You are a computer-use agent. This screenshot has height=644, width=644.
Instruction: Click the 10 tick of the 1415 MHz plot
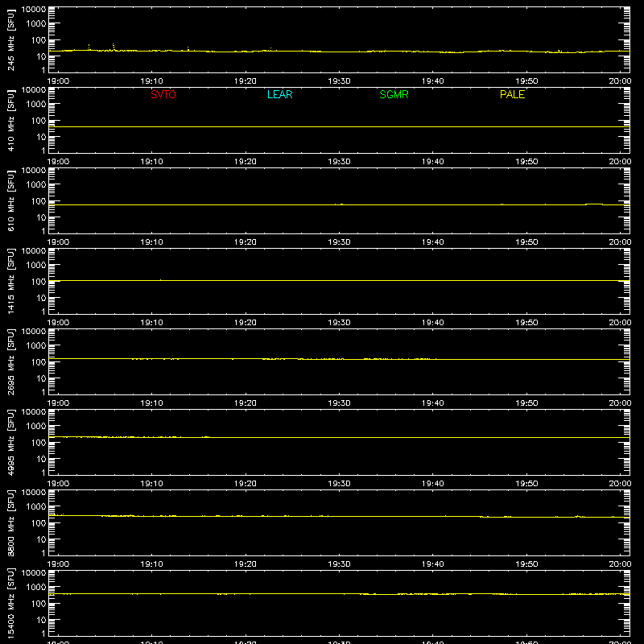[41, 298]
